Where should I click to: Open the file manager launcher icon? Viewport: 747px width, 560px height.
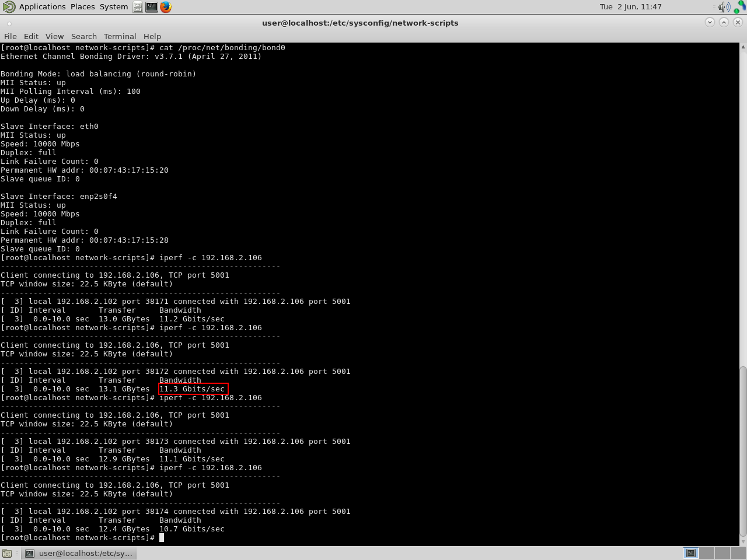(137, 7)
